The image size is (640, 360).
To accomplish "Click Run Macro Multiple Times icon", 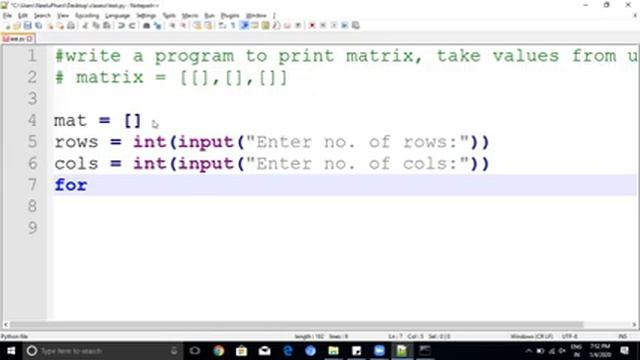I will click(x=344, y=25).
